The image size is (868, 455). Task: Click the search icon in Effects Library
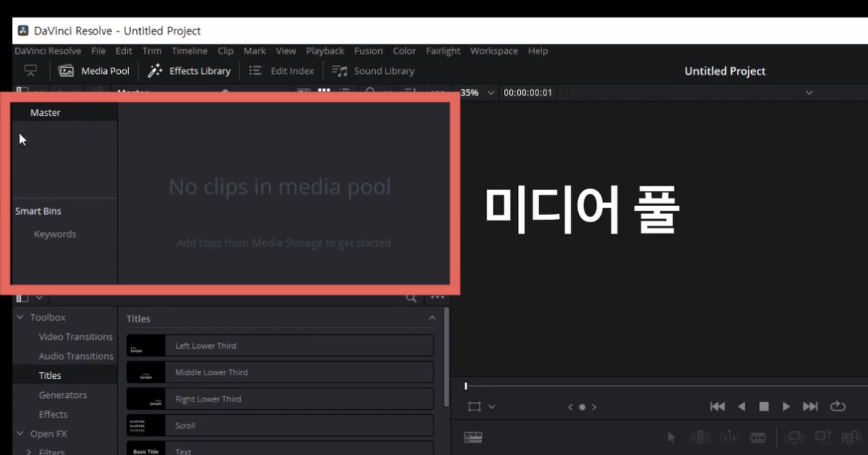click(x=411, y=297)
